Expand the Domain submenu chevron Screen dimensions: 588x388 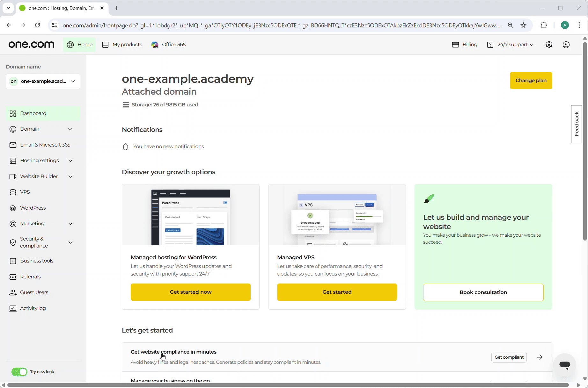(70, 129)
